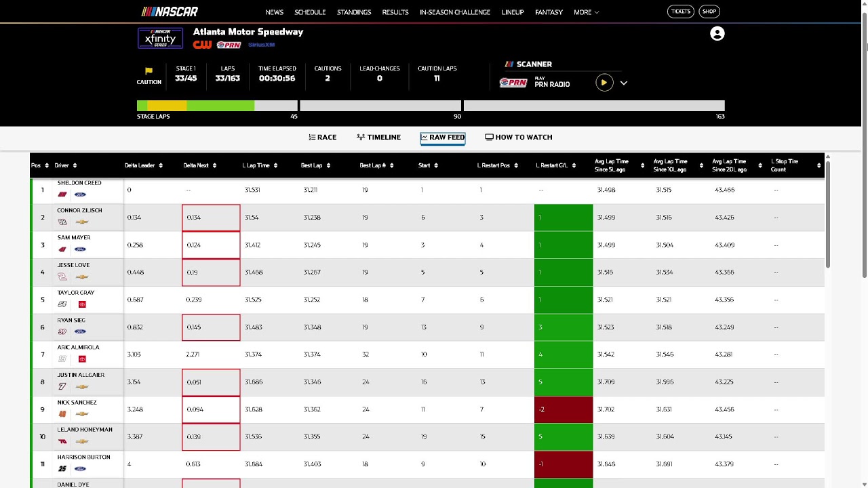The width and height of the screenshot is (868, 488).
Task: Open the LINEUP menu item
Action: coord(513,12)
